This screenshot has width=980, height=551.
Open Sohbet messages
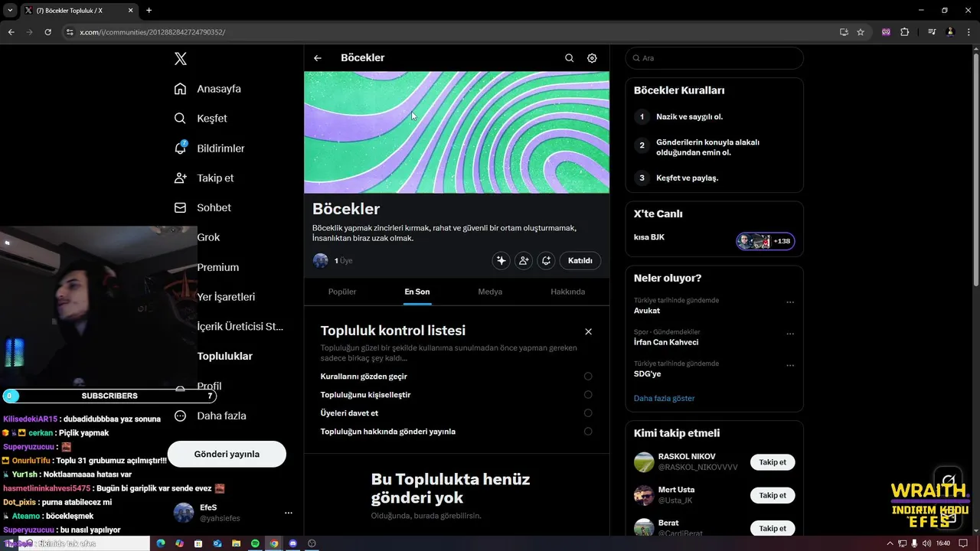point(203,208)
